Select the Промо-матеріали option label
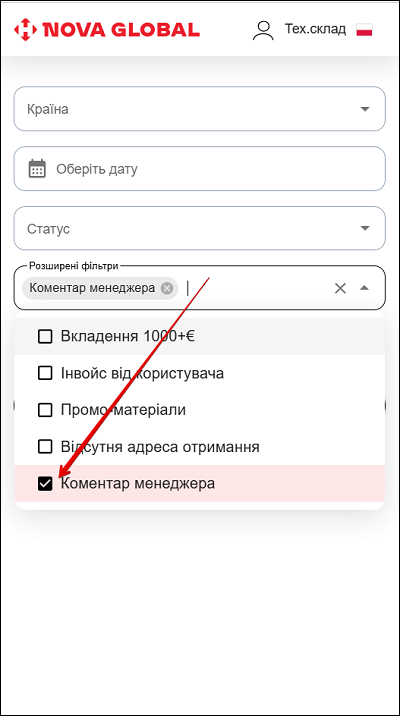 tap(123, 410)
